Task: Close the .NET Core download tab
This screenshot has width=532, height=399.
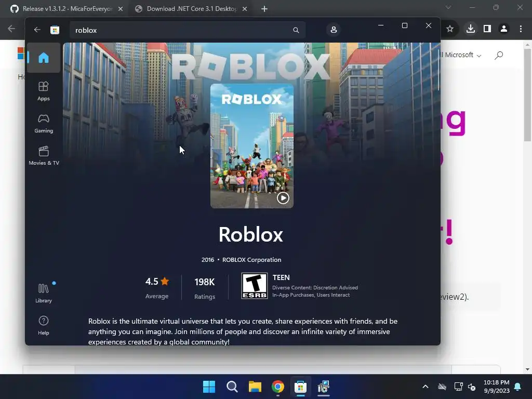Action: click(x=245, y=9)
